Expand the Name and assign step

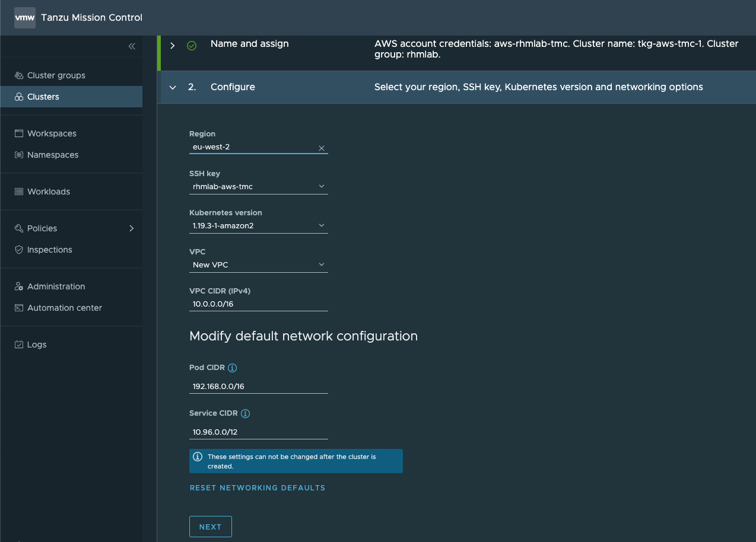click(173, 46)
